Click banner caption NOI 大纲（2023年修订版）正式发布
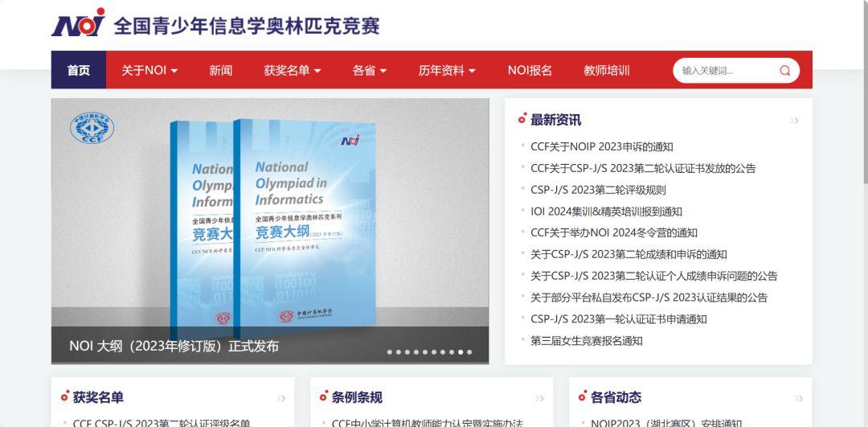Image resolution: width=868 pixels, height=427 pixels. tap(174, 346)
